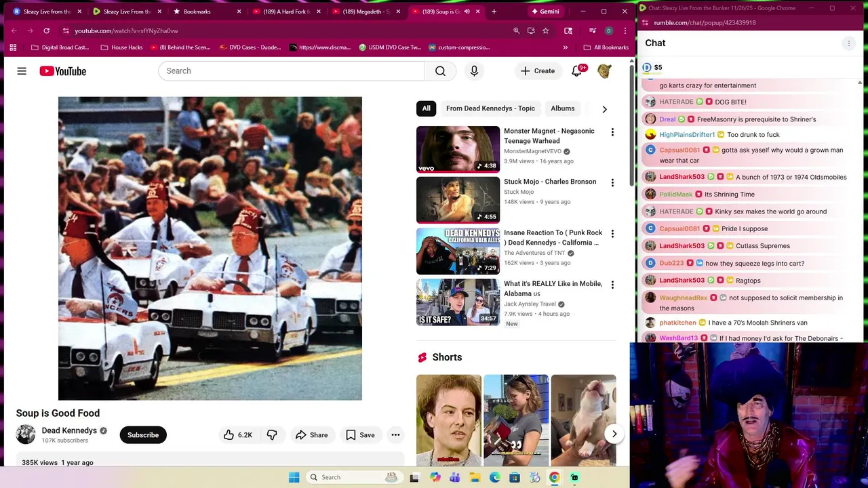Mute the Soup is Good Food tab audio

tap(467, 12)
